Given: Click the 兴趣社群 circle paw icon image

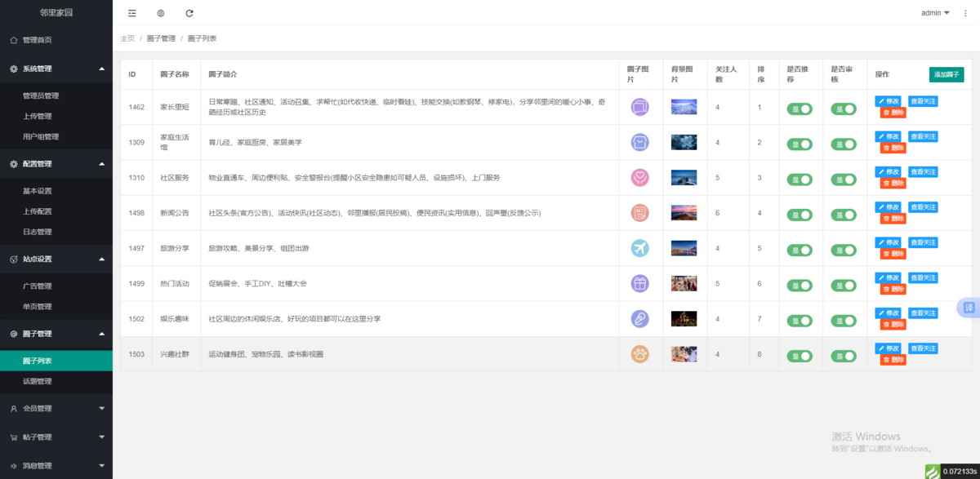Looking at the screenshot, I should pos(640,354).
